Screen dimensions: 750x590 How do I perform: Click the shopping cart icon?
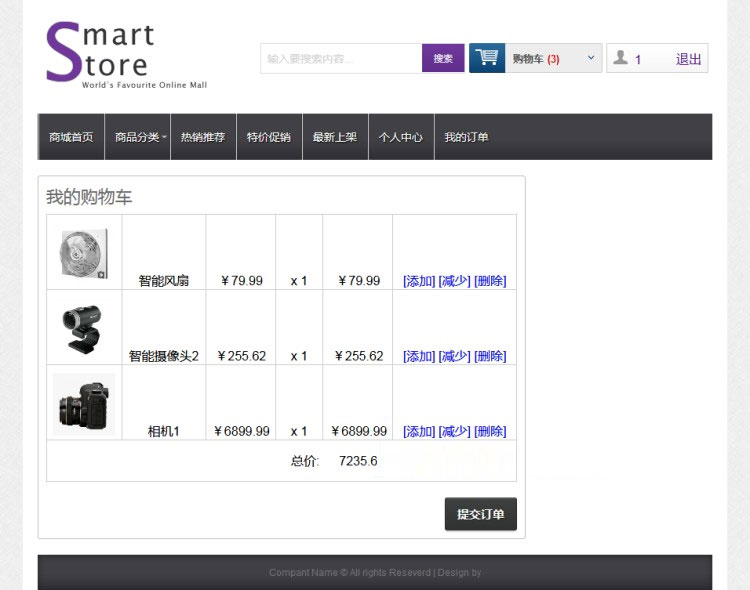click(487, 58)
